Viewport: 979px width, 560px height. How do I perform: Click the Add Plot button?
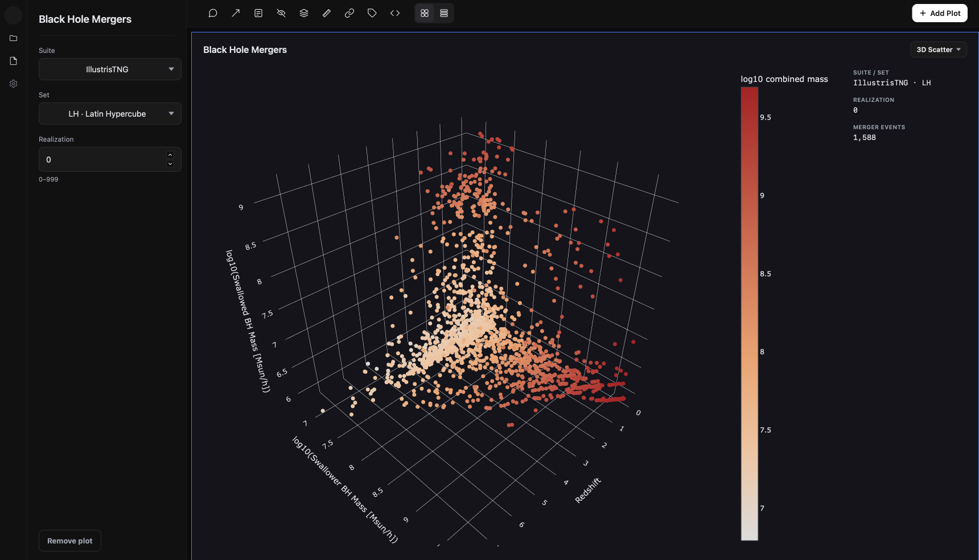coord(940,13)
